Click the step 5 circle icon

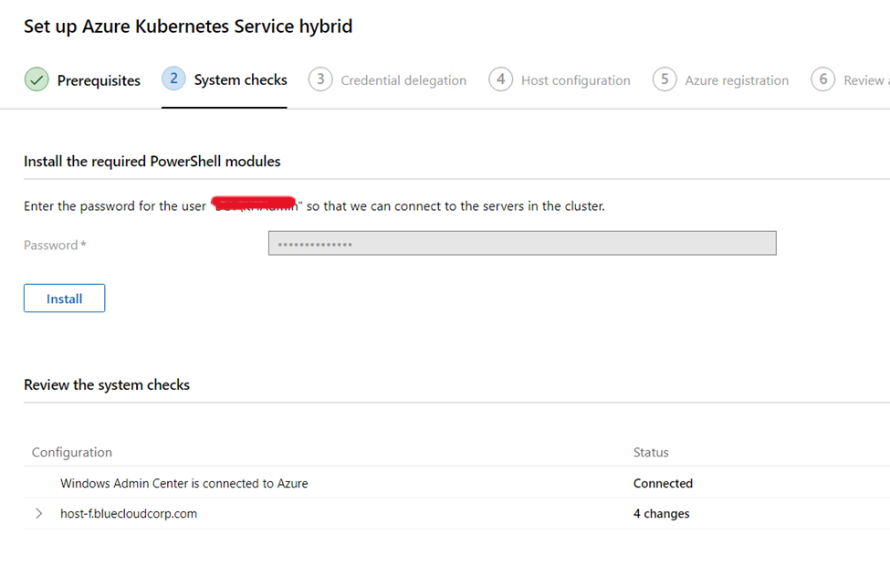pyautogui.click(x=665, y=79)
